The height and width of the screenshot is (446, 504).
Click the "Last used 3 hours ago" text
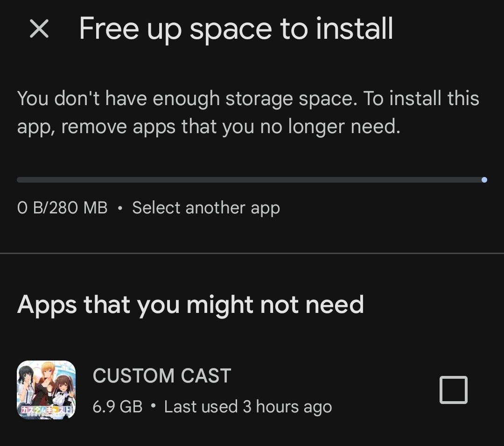pyautogui.click(x=248, y=407)
